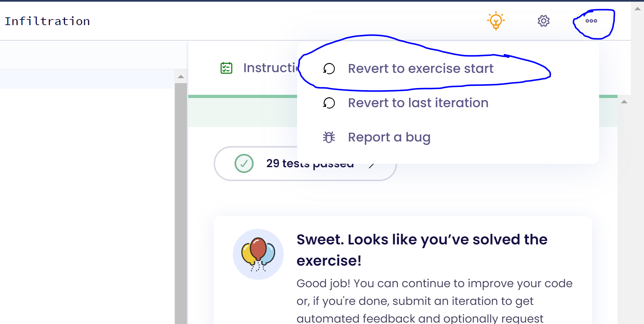Click the Infiltration exercise title

pyautogui.click(x=47, y=21)
